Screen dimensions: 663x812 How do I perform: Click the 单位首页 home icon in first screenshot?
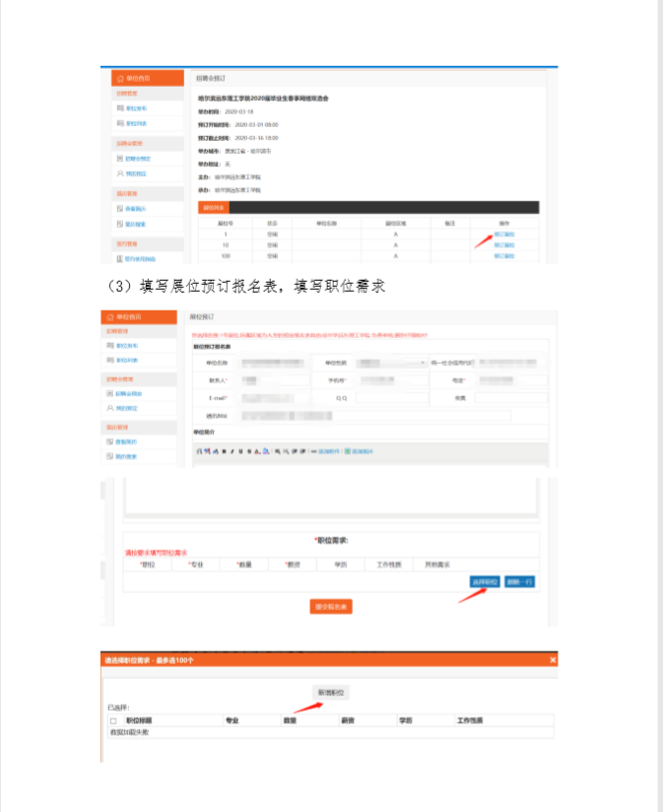pos(119,78)
